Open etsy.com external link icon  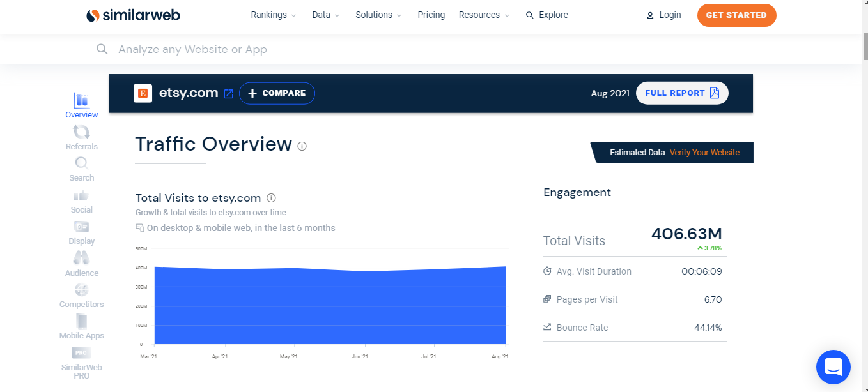[229, 94]
